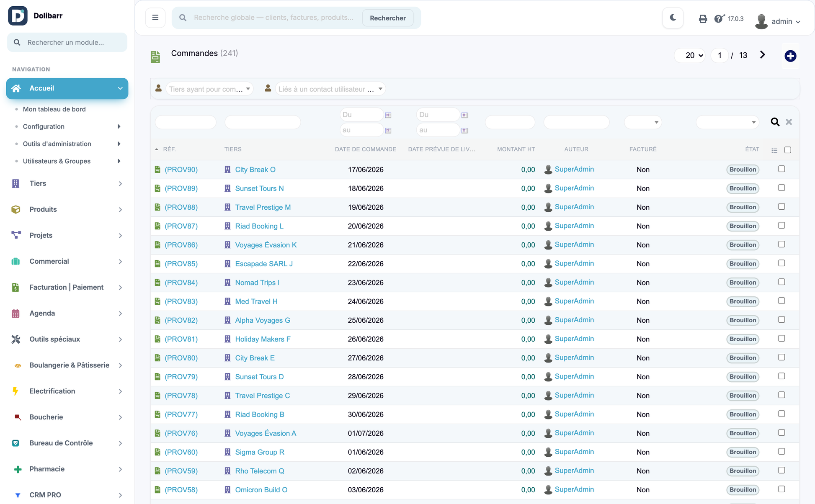The height and width of the screenshot is (504, 815).
Task: Click the Dolibarr logo icon
Action: pos(18,16)
